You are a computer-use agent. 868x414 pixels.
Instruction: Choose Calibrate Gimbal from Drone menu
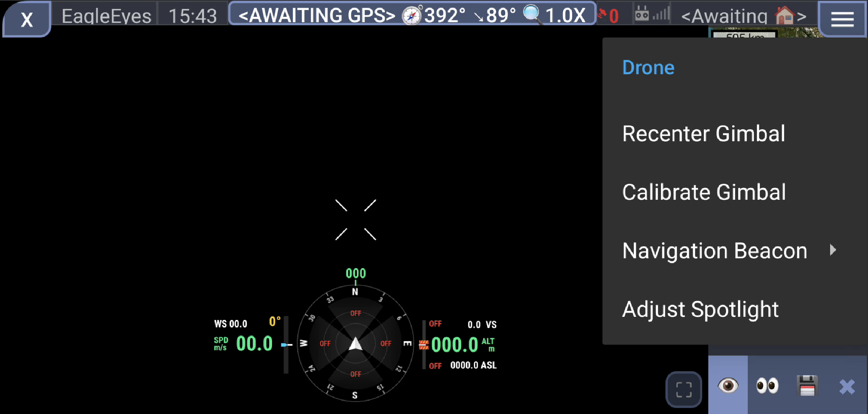pyautogui.click(x=703, y=192)
